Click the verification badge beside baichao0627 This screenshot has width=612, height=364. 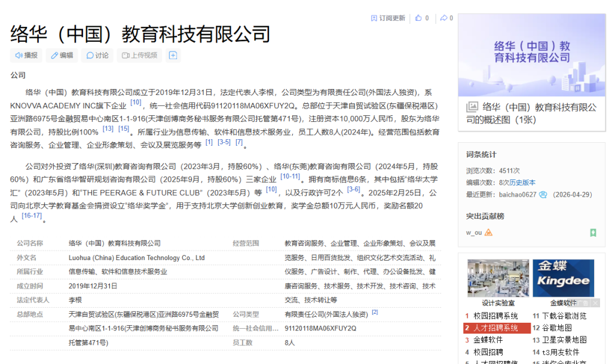point(543,195)
